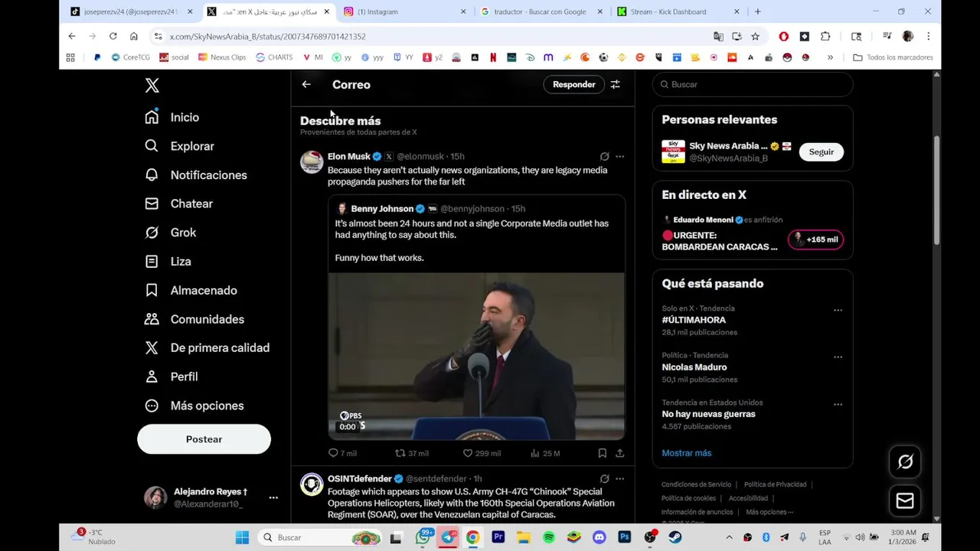
Task: Open more options for Nicolas Maduro trend
Action: point(838,357)
